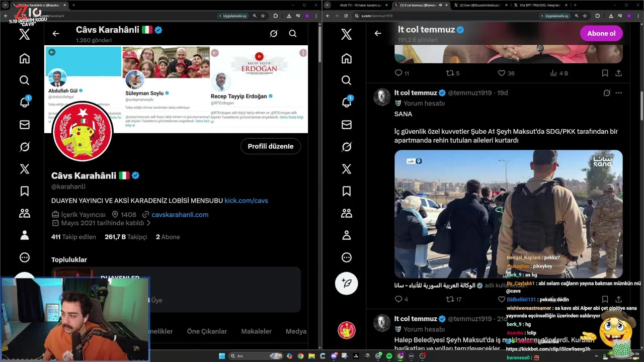This screenshot has height=362, width=644.
Task: Bookmark the tweet with 4 B views
Action: [x=605, y=73]
